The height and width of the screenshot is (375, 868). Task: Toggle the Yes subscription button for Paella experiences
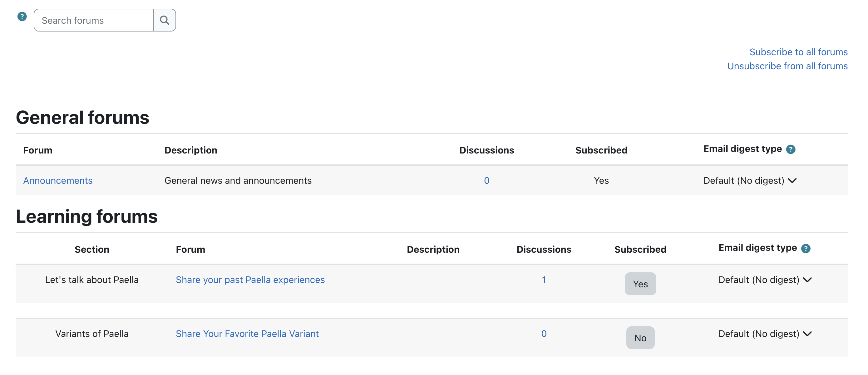(x=640, y=284)
